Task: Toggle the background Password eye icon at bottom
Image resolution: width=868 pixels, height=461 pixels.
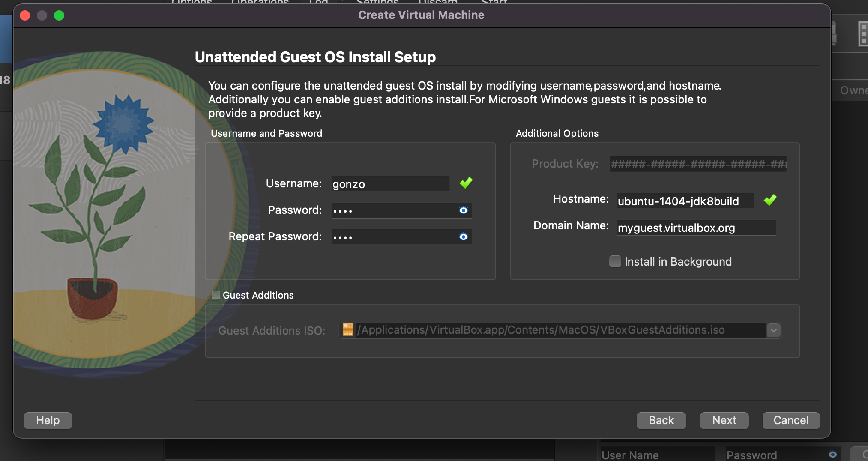Action: pyautogui.click(x=832, y=454)
